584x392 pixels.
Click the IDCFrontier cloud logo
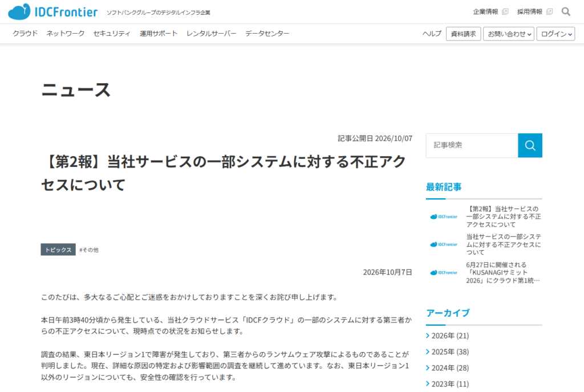[52, 12]
